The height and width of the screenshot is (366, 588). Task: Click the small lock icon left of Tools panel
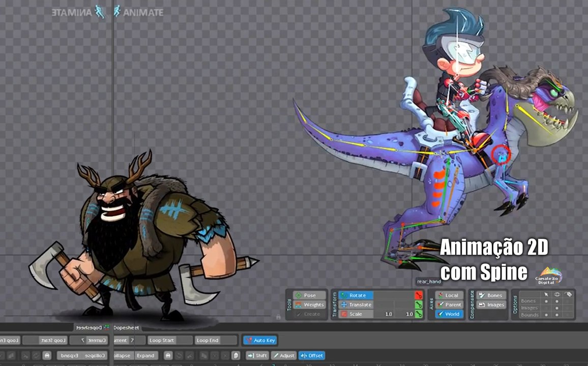pos(278,317)
